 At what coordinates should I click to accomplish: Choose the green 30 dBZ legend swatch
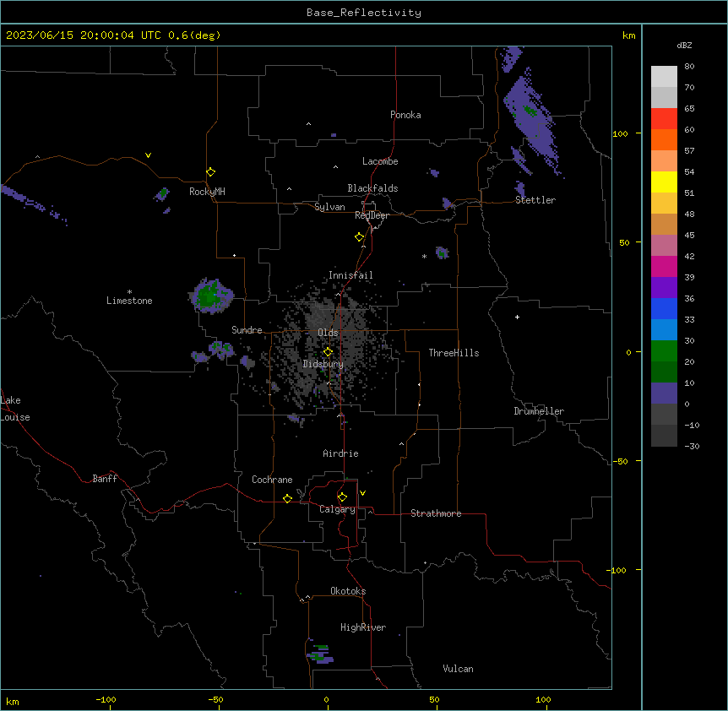664,351
